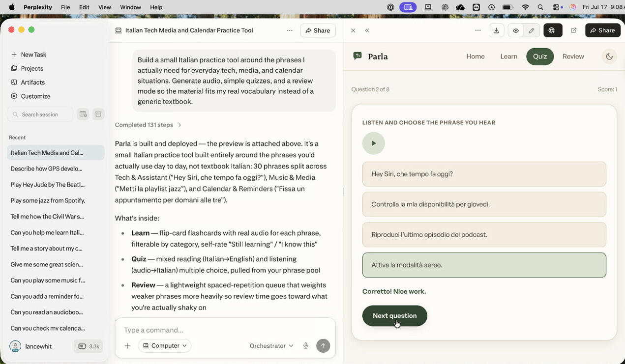Open the Orchestrator model dropdown
The height and width of the screenshot is (364, 625).
tap(271, 346)
